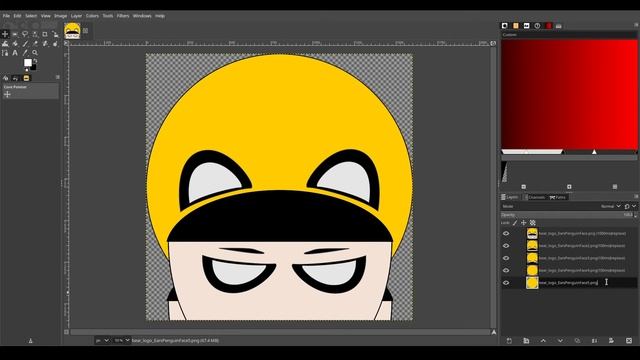
Task: Open the ruler unit dropdown in status bar
Action: pyautogui.click(x=102, y=340)
